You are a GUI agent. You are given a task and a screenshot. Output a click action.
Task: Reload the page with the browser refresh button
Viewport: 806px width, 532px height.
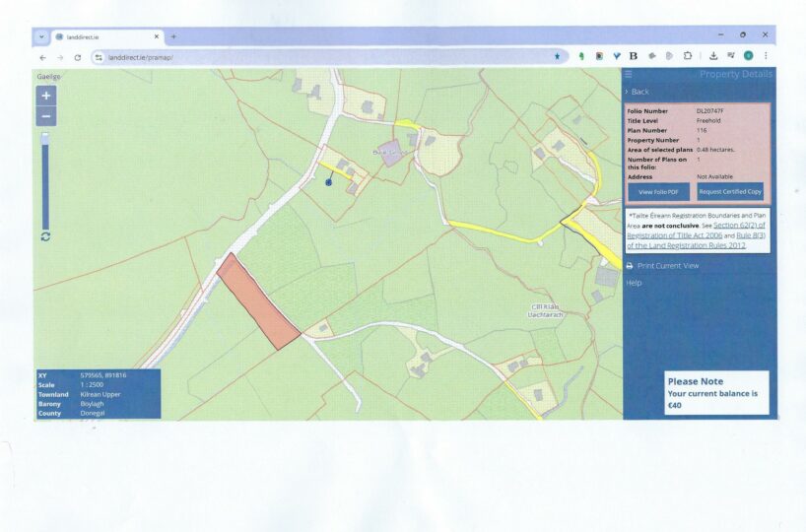coord(78,57)
